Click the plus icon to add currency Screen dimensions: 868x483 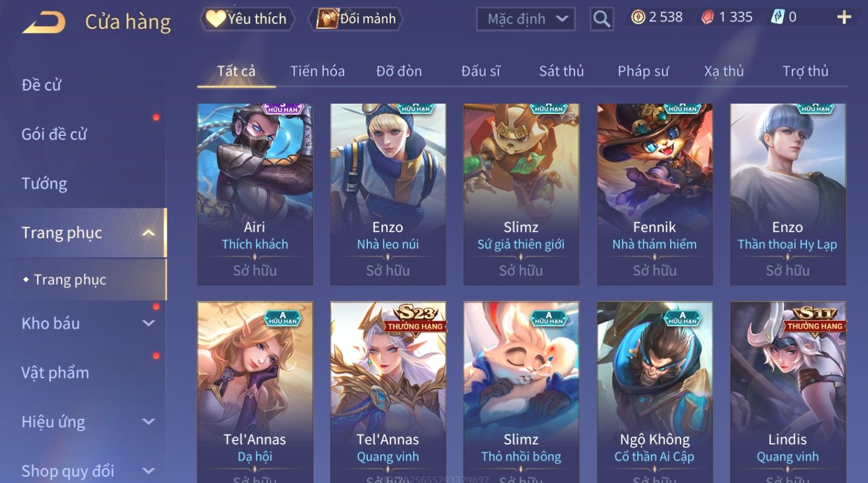click(844, 17)
